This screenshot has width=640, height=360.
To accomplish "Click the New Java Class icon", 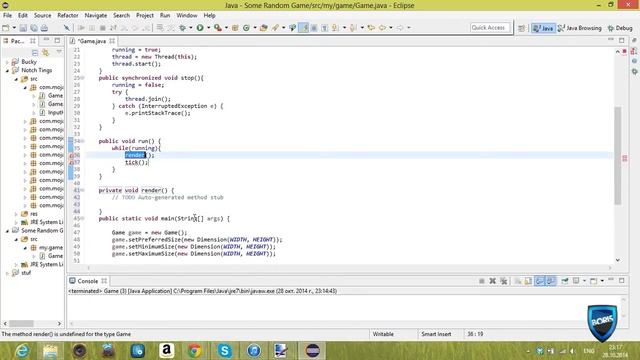I will (x=246, y=28).
